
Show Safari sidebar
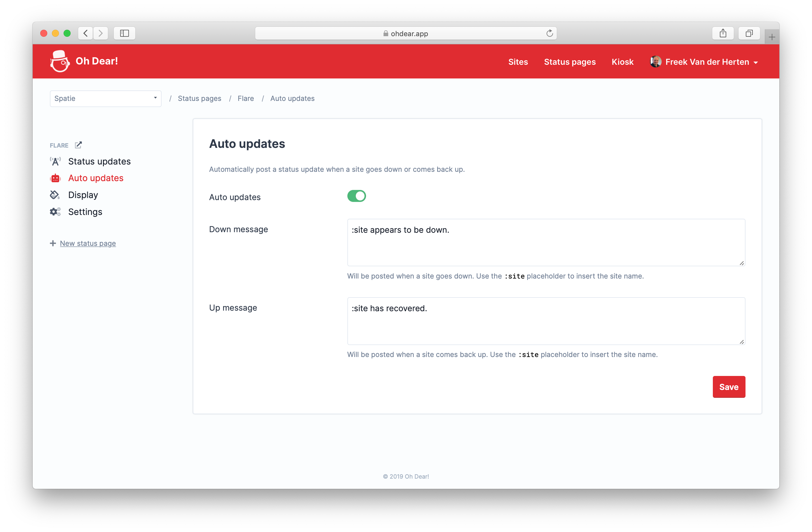pos(125,34)
